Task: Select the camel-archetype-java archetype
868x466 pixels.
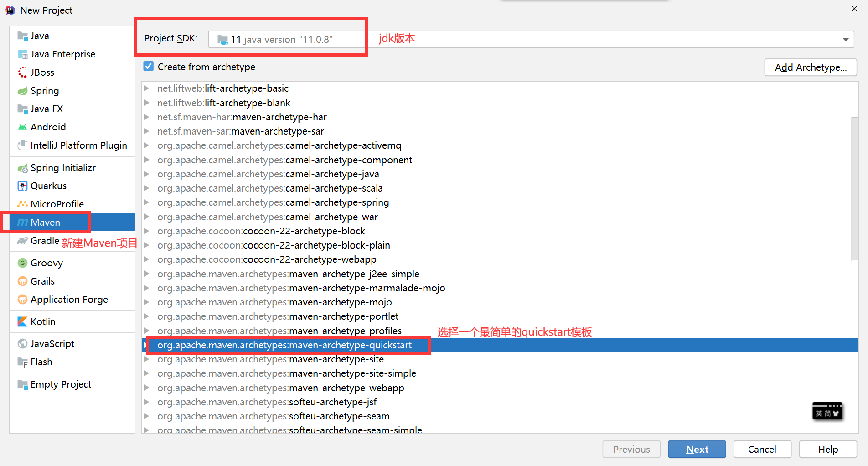Action: point(500,174)
